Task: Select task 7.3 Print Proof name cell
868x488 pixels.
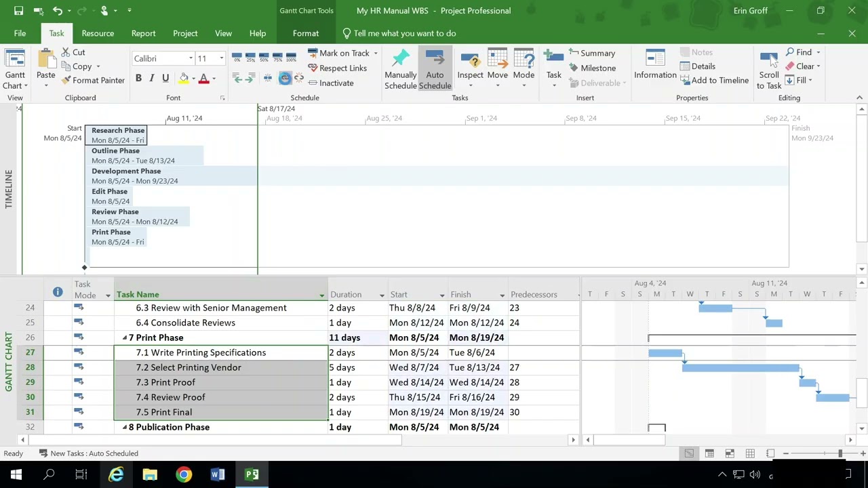Action: pos(221,382)
